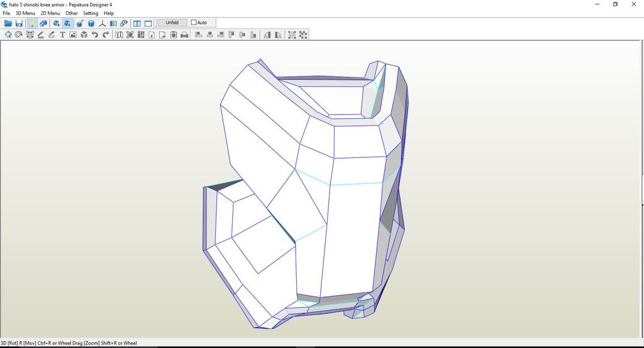
Task: Select the move parts arrow tool
Action: (x=8, y=35)
